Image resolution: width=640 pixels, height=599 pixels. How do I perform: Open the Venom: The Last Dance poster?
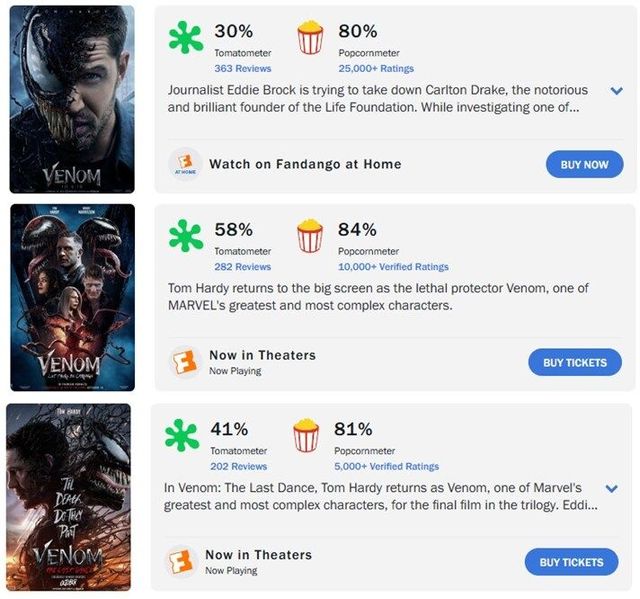(68, 497)
